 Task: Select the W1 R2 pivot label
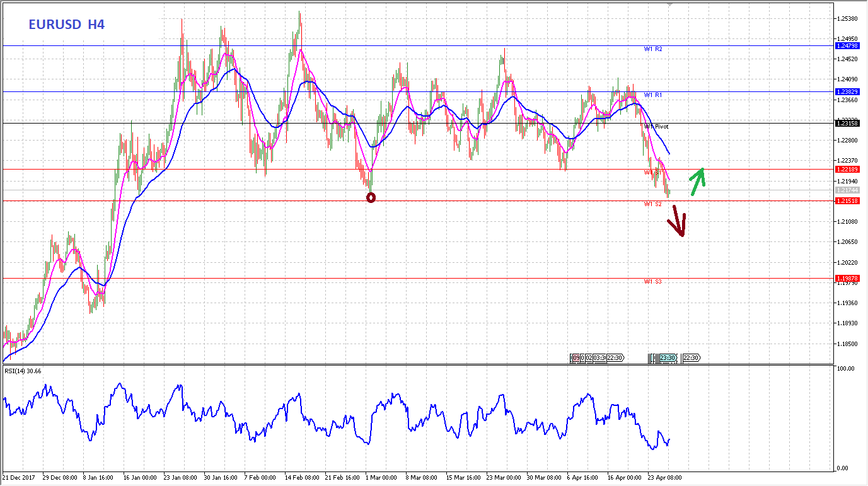(653, 49)
